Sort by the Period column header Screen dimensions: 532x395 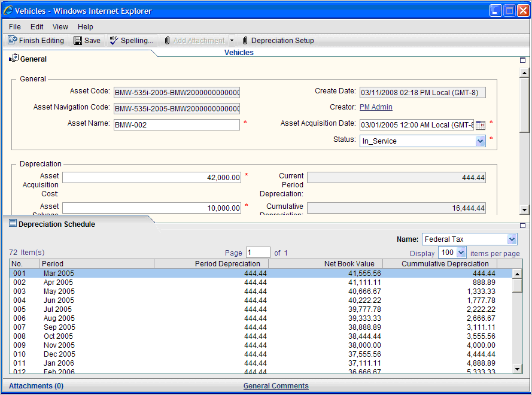tap(97, 264)
